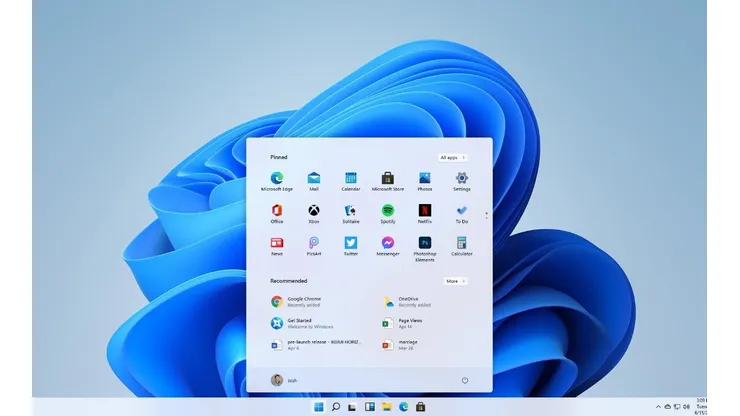This screenshot has width=740, height=416.
Task: Open the Xbox app
Action: click(314, 214)
